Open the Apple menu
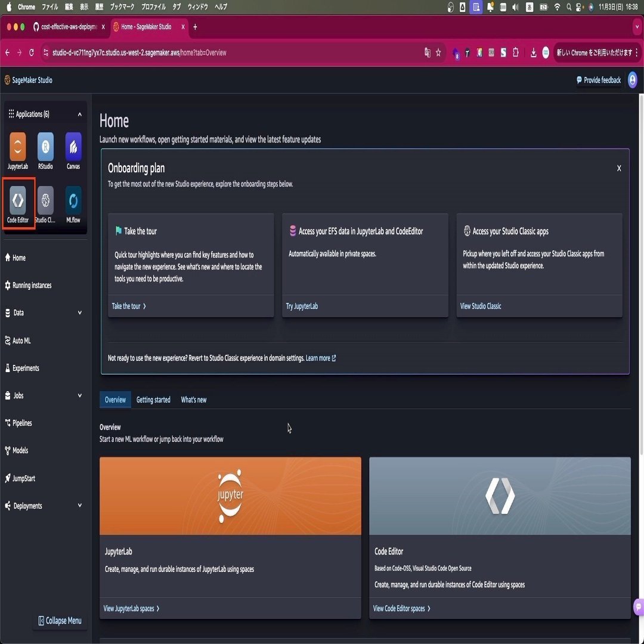The image size is (644, 644). [x=8, y=7]
